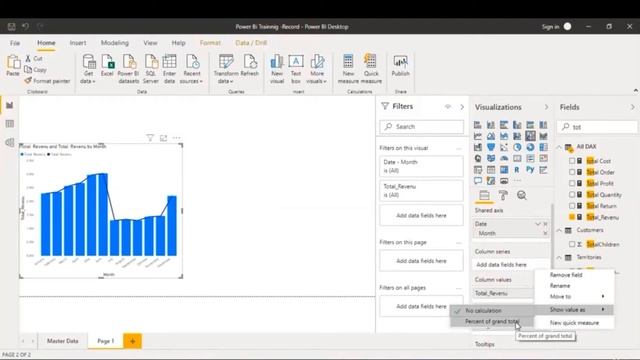Toggle the eye icon in Filters pane header

click(x=448, y=107)
